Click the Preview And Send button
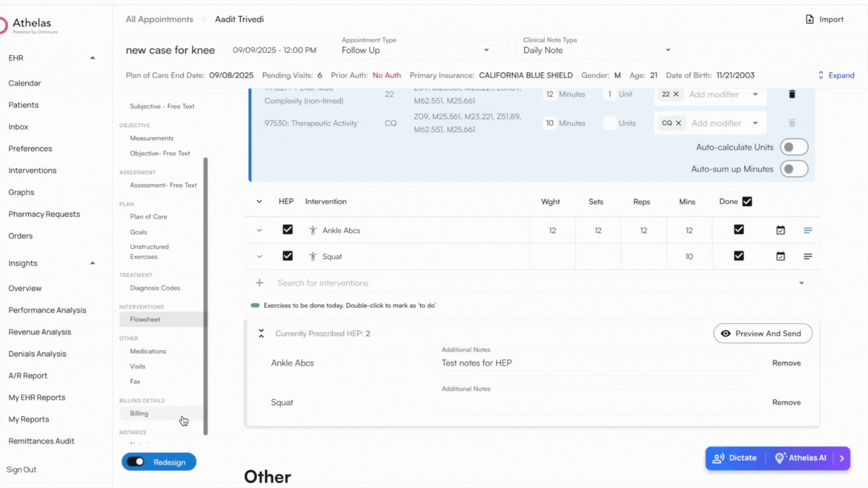868x488 pixels. 763,333
